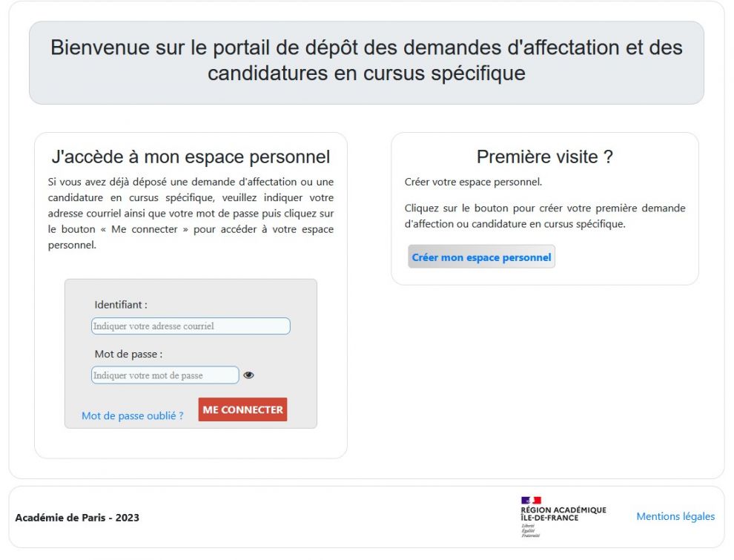Click the Marianne tricolor flag emblem
The width and height of the screenshot is (734, 560).
531,500
